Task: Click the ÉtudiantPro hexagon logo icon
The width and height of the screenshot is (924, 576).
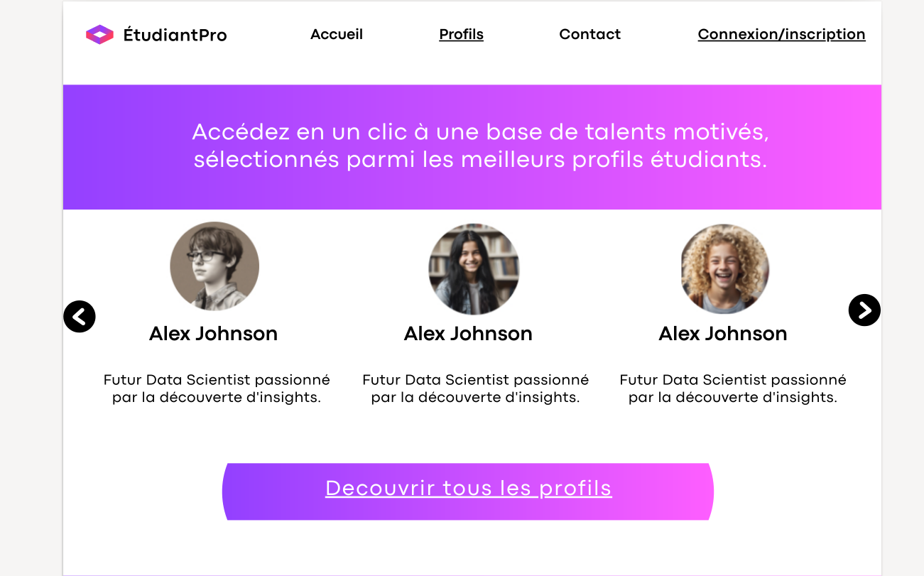Action: pyautogui.click(x=99, y=34)
